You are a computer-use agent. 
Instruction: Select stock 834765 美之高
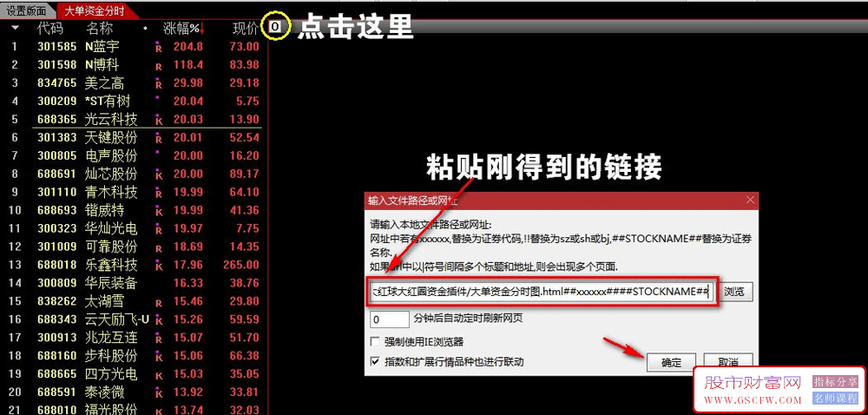tap(134, 83)
